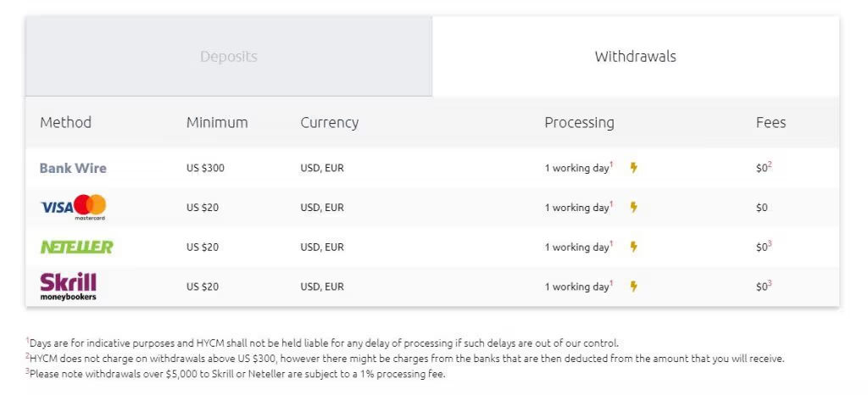The width and height of the screenshot is (868, 395).
Task: Click the Bank Wire method logo
Action: (73, 168)
